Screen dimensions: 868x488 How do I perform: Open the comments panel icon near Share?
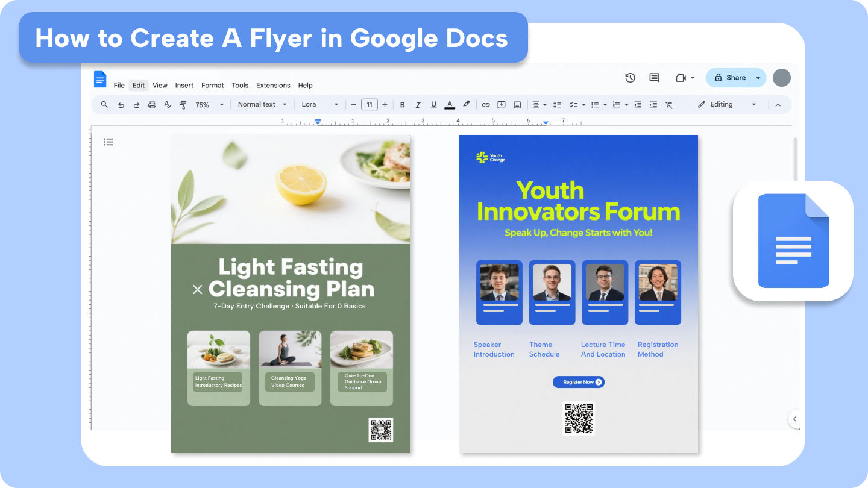point(653,78)
